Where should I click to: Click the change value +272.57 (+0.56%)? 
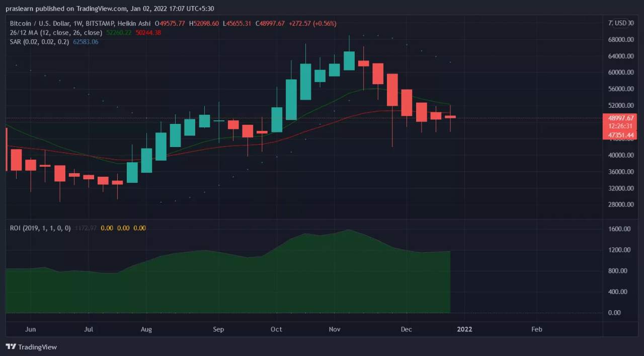312,24
